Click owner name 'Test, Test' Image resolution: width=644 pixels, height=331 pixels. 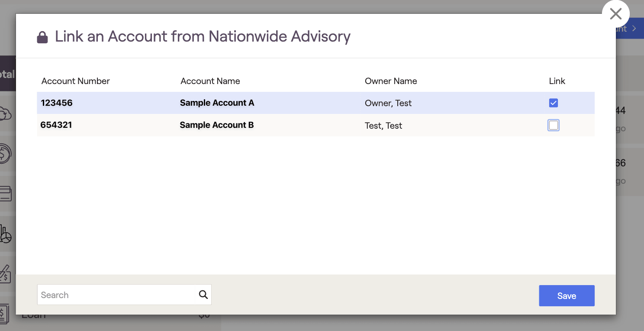click(383, 126)
